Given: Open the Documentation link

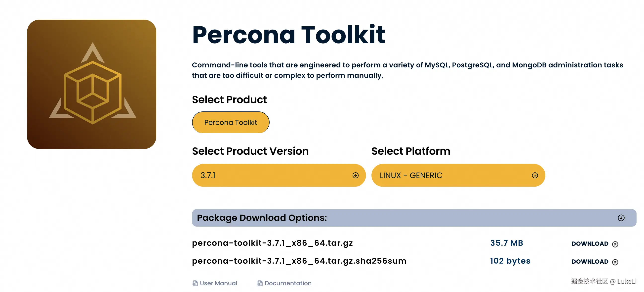Looking at the screenshot, I should 288,283.
